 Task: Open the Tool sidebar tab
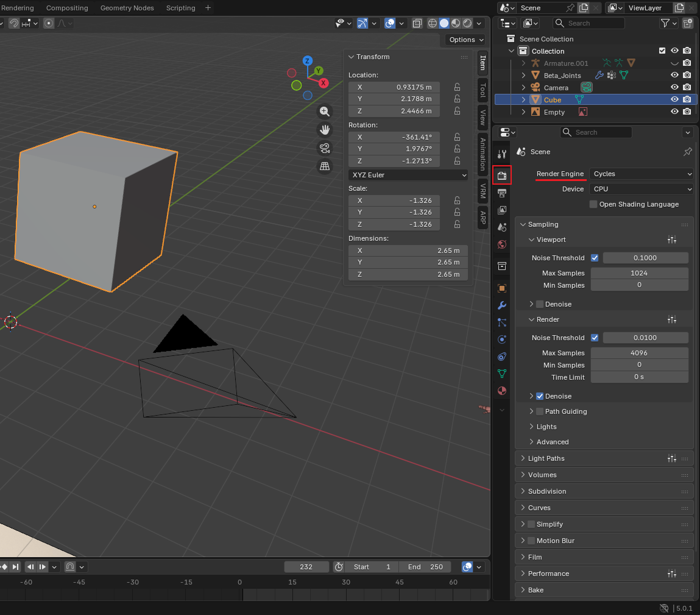tap(483, 90)
